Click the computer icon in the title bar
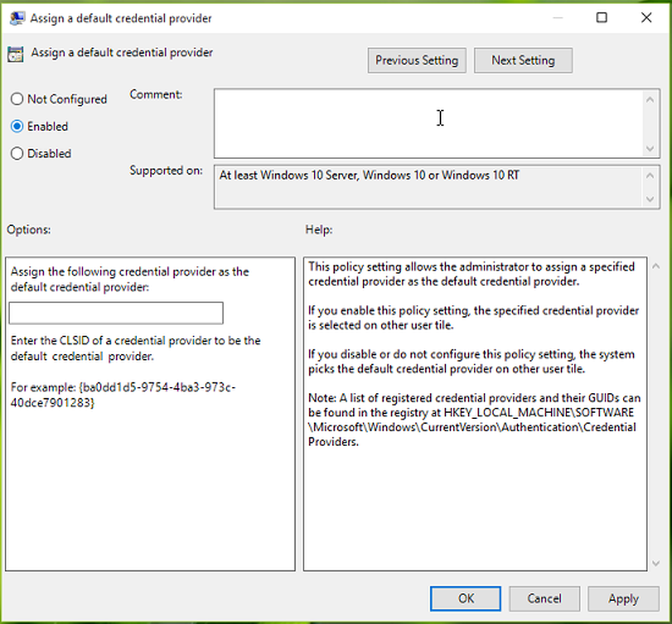Viewport: 672px width, 624px height. (x=17, y=18)
